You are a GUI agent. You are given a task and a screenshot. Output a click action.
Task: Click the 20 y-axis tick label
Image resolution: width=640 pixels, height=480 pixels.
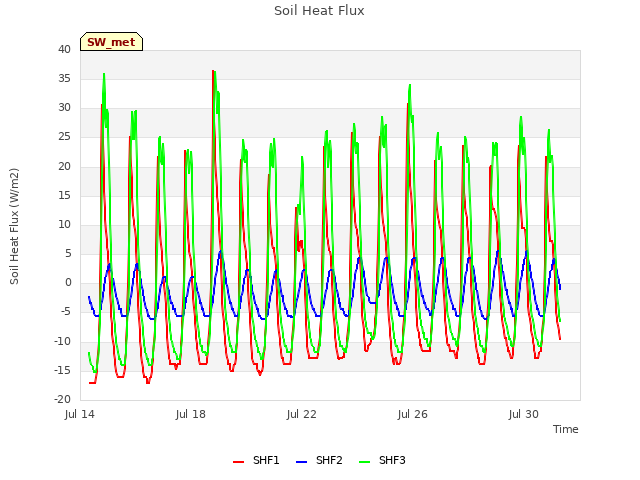coord(64,166)
